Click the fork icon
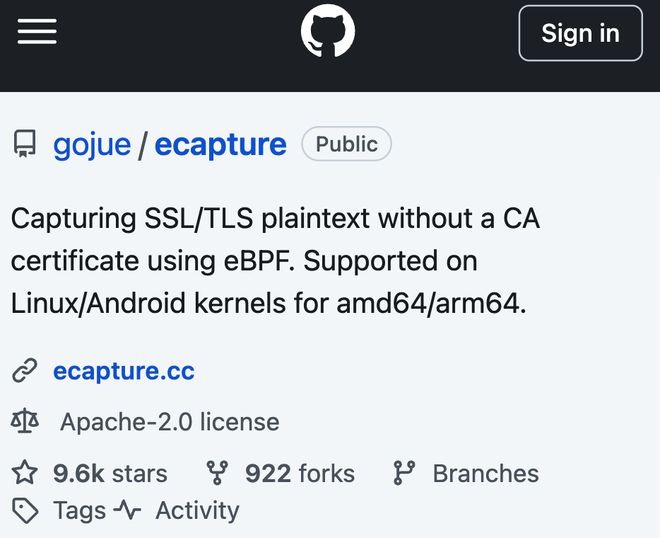The image size is (660, 538). tap(217, 473)
